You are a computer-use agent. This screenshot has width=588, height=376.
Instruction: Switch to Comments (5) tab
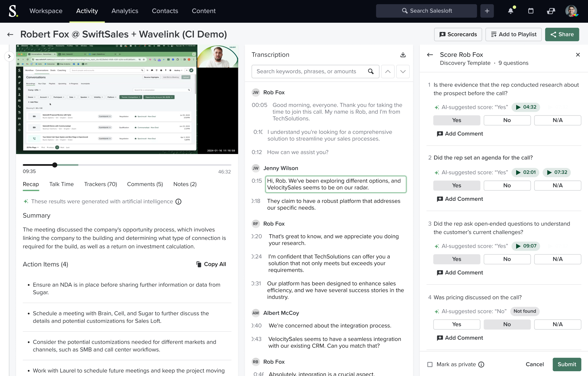click(145, 184)
